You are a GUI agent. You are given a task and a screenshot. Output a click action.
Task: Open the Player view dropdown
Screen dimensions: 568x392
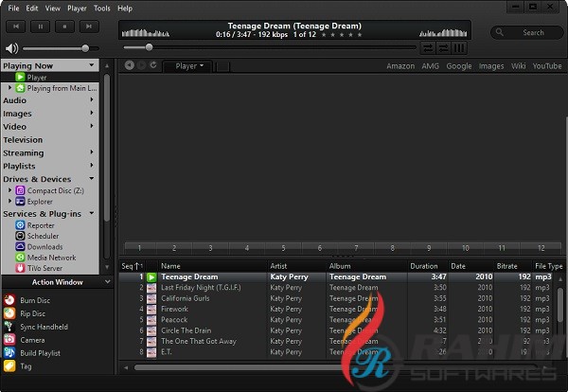point(188,66)
